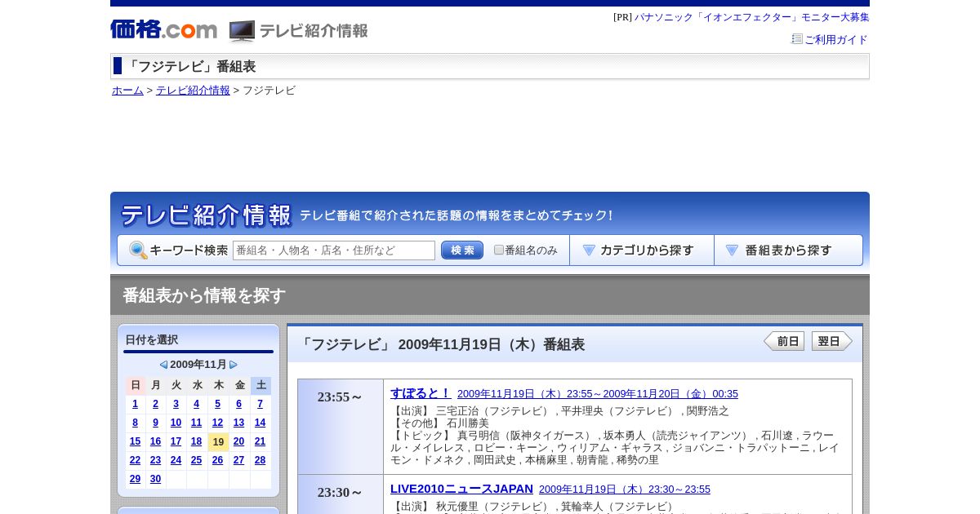This screenshot has width=980, height=514.
Task: Go to previous month arrow in calendar
Action: coord(163,365)
